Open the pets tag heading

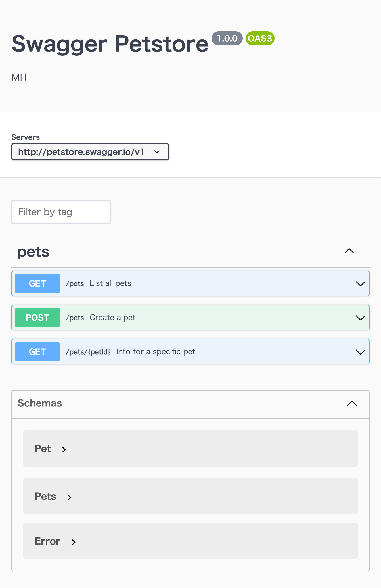[x=33, y=252]
